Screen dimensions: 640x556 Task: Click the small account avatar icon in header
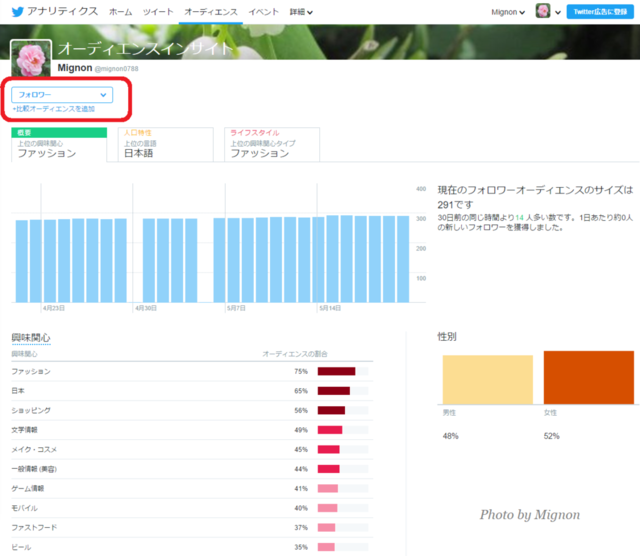coord(543,11)
